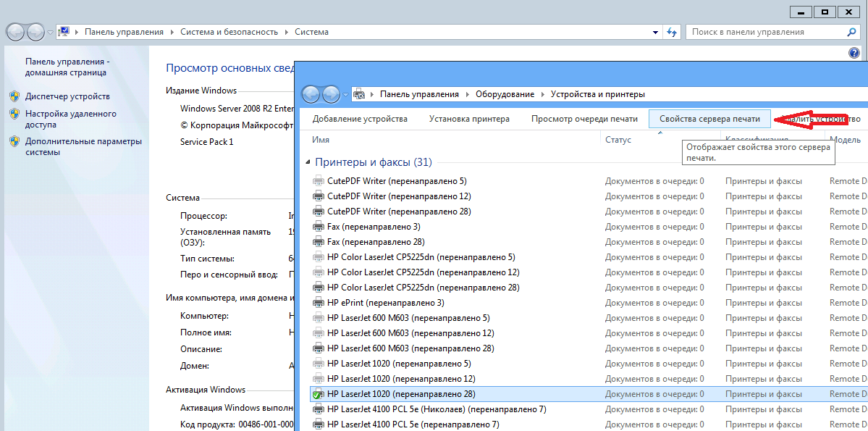The width and height of the screenshot is (868, 431).
Task: Expand arrow after Оборудование in Devices breadcrumb
Action: (x=542, y=94)
